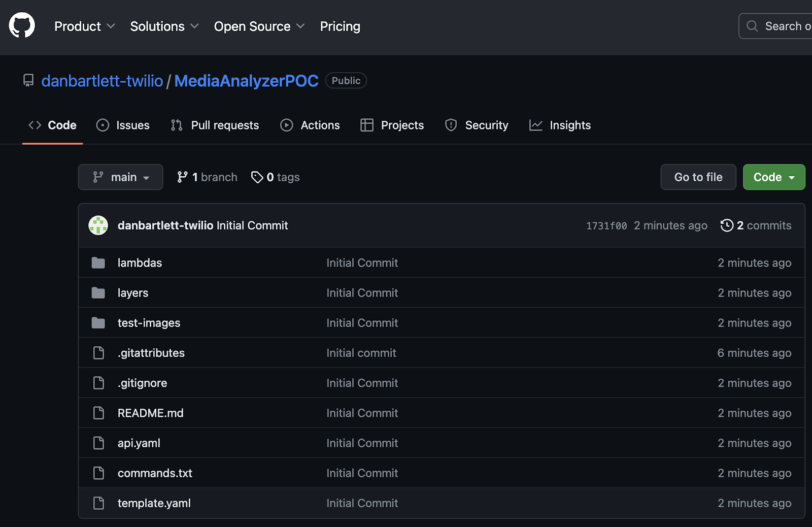Open the MediaAnalyzerPOC repository link
Screen dimensions: 812x527
point(246,81)
